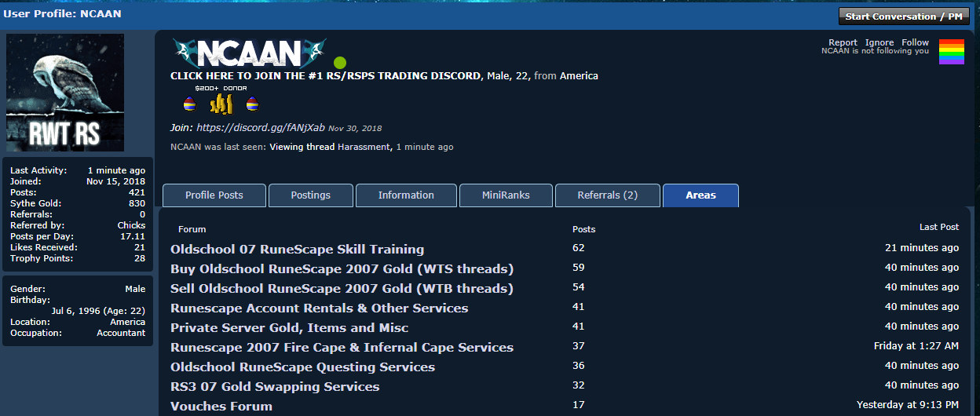The image size is (980, 416).
Task: Click the Joined date Nov 15, 2018
Action: click(116, 181)
